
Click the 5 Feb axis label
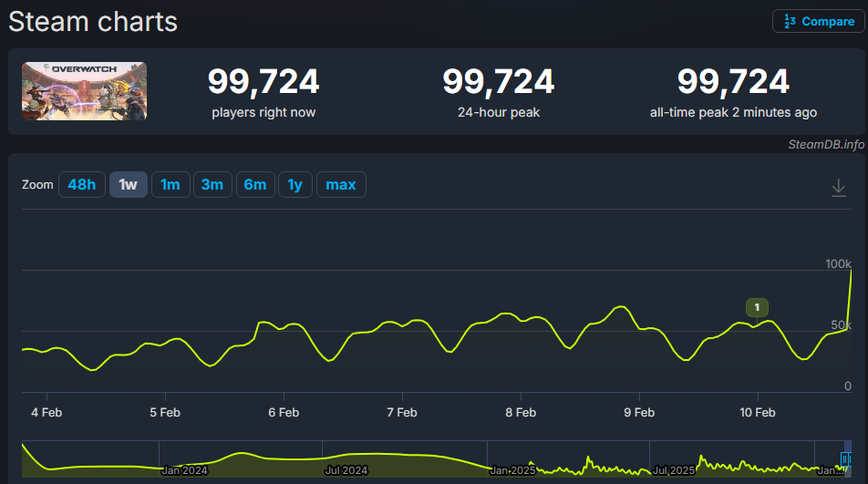[x=165, y=413]
